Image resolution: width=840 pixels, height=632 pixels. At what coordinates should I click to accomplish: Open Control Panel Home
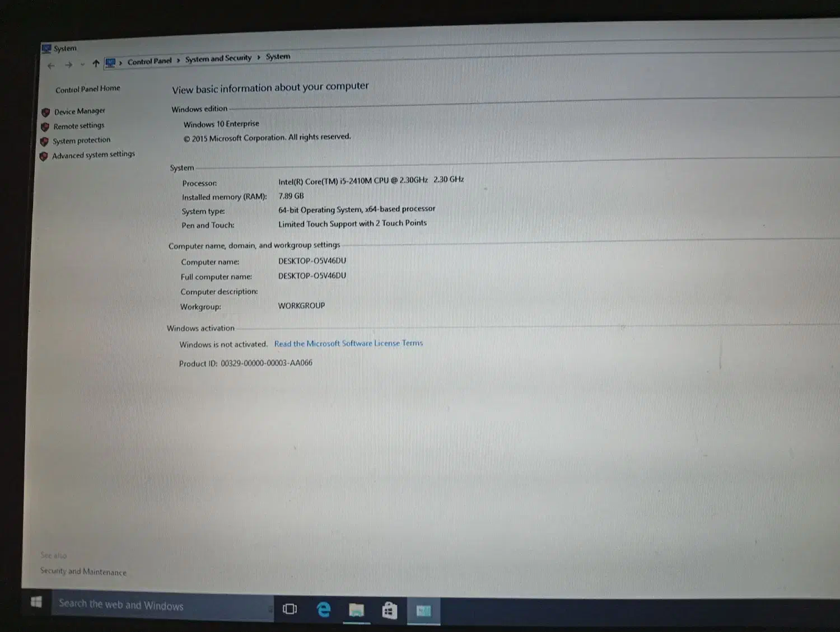[x=88, y=88]
